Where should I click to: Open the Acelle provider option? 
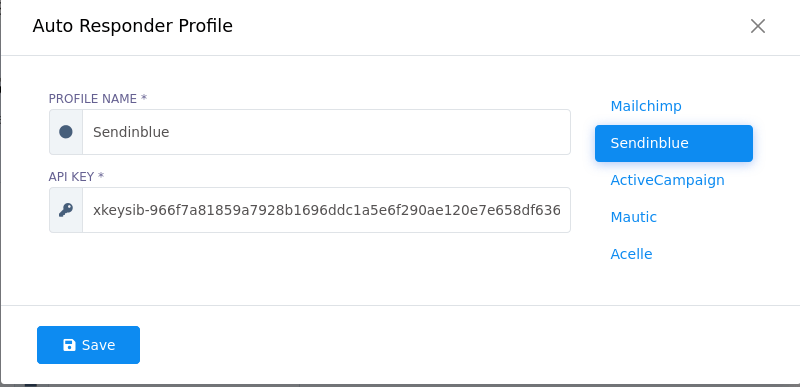[x=631, y=254]
